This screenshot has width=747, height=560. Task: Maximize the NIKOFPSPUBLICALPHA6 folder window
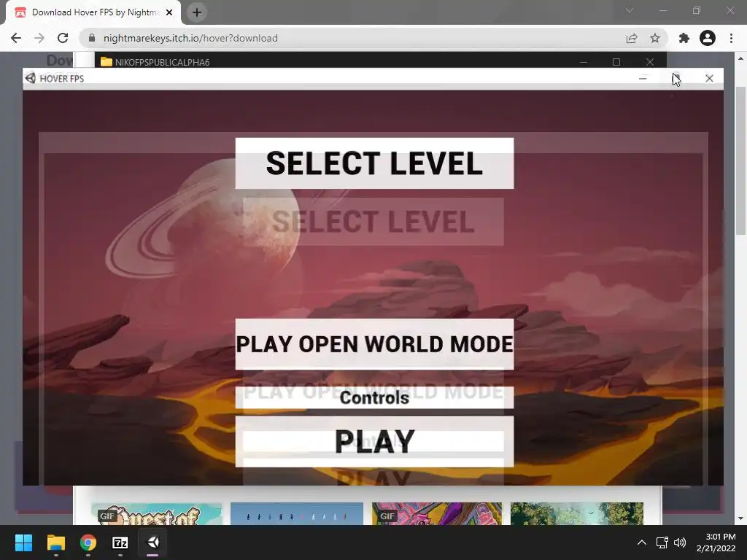616,62
